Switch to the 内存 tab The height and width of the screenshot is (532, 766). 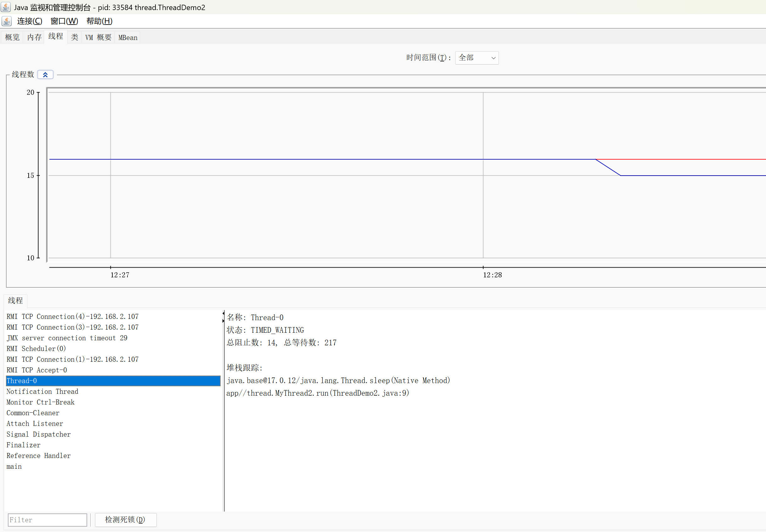coord(34,37)
